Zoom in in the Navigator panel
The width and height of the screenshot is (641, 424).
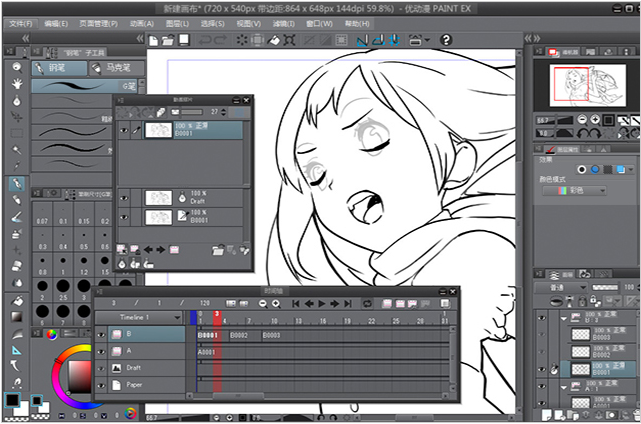click(x=595, y=119)
